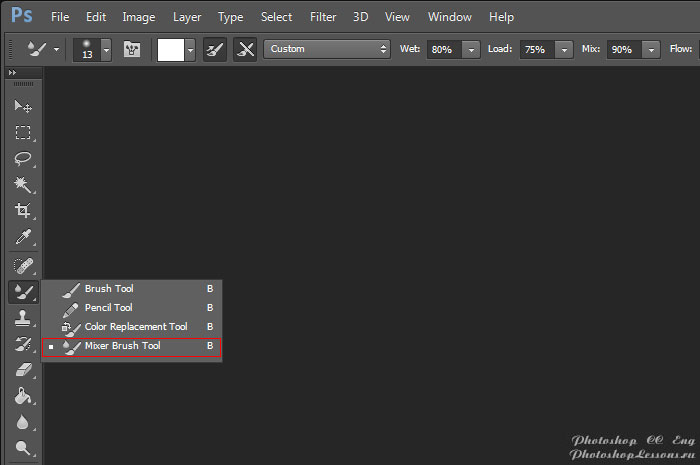Select the Eyedropper tool
This screenshot has width=700, height=465.
tap(23, 237)
